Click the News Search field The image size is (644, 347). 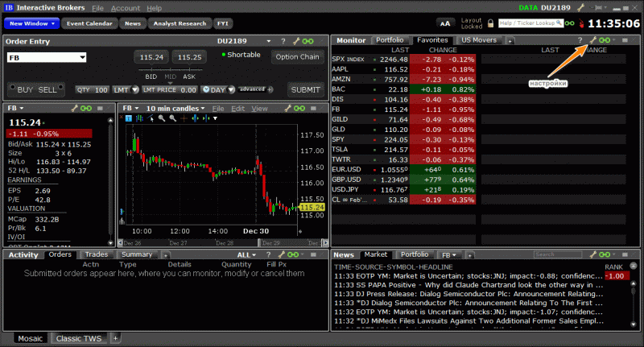tap(558, 254)
